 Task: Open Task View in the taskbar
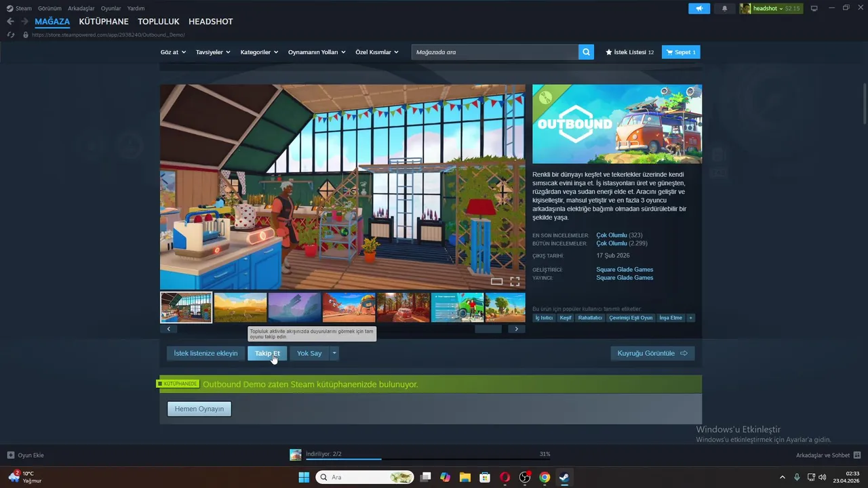point(425,477)
